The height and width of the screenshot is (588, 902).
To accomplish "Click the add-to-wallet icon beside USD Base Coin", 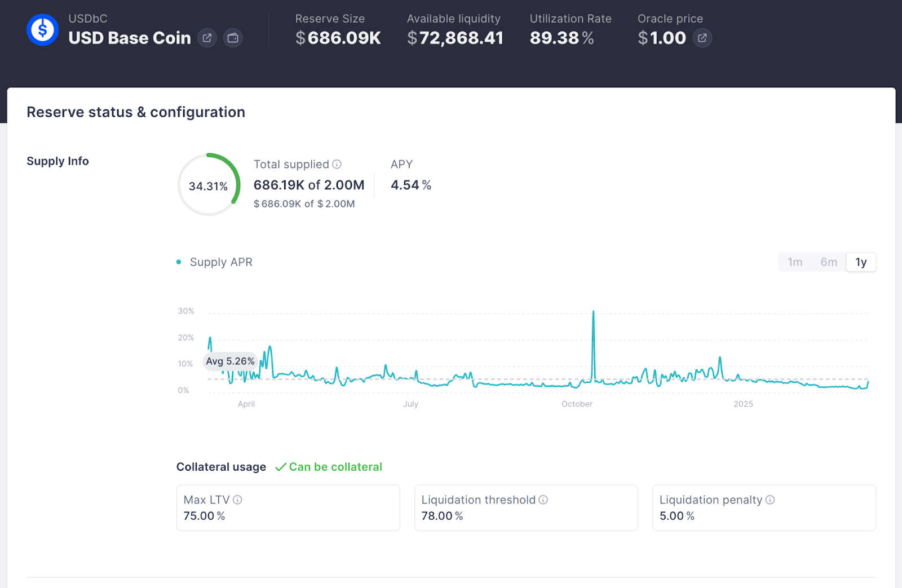I will point(233,38).
